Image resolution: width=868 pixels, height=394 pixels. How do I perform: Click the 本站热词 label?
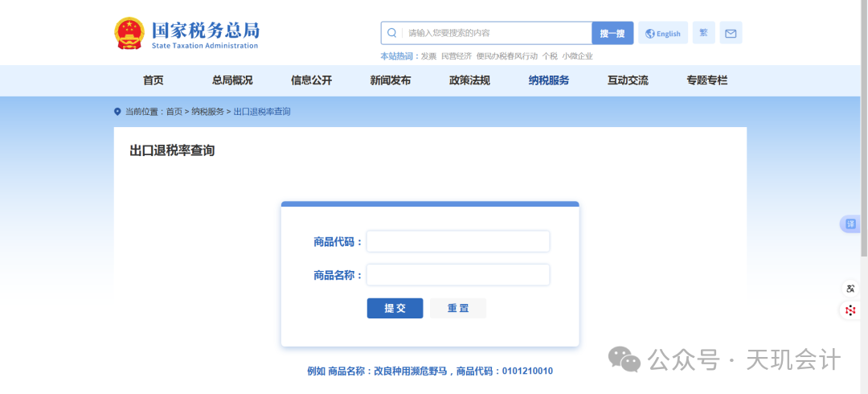(x=399, y=56)
